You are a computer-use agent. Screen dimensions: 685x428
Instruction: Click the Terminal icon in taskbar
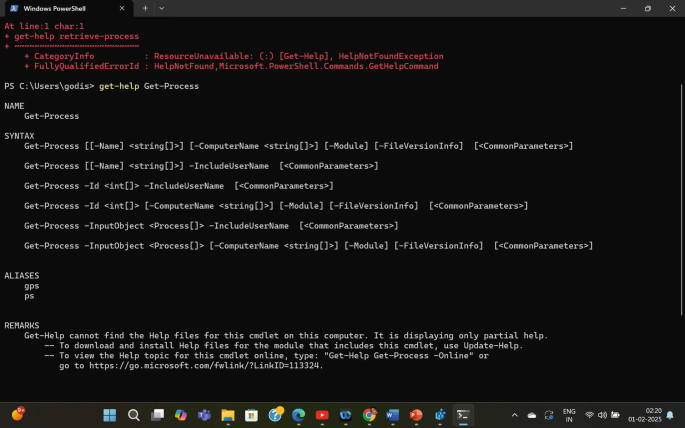pyautogui.click(x=463, y=415)
